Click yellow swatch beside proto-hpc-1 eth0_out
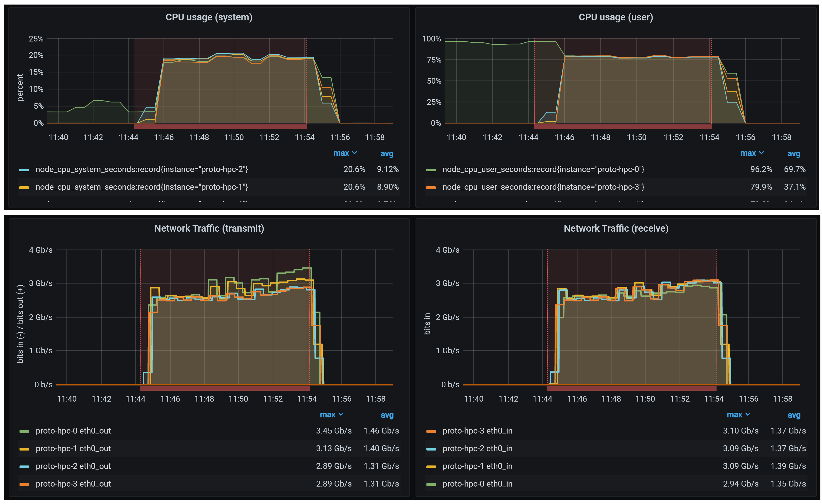 [x=24, y=449]
